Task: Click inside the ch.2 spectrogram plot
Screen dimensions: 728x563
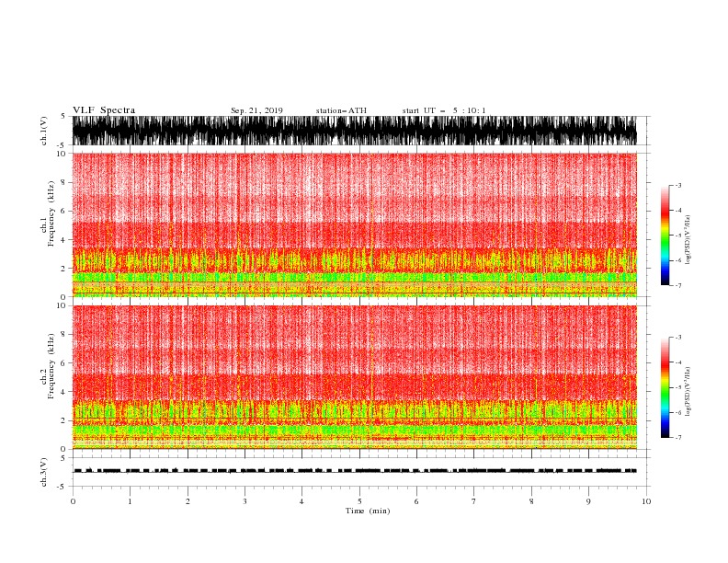Action: click(354, 377)
